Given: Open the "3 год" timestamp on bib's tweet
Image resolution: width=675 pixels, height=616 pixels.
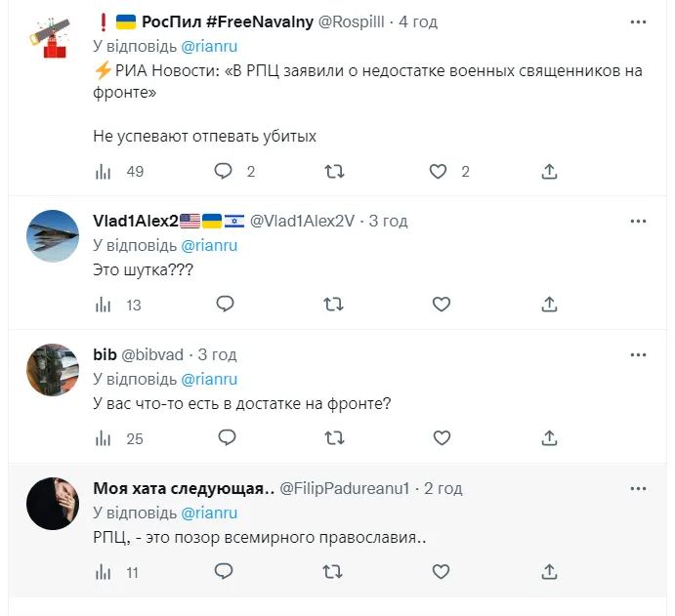Looking at the screenshot, I should tap(217, 354).
